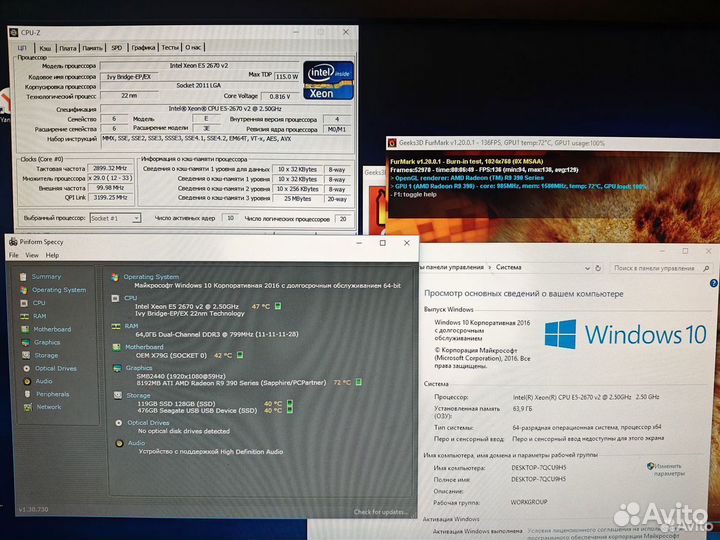The width and height of the screenshot is (720, 540).
Task: Switch to the ЦП tab in CPU-Z
Action: 22,47
